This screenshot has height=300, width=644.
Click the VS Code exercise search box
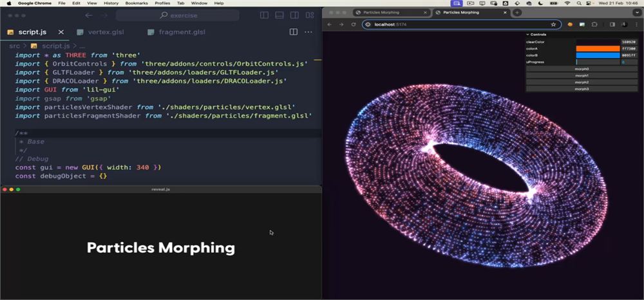click(x=178, y=15)
